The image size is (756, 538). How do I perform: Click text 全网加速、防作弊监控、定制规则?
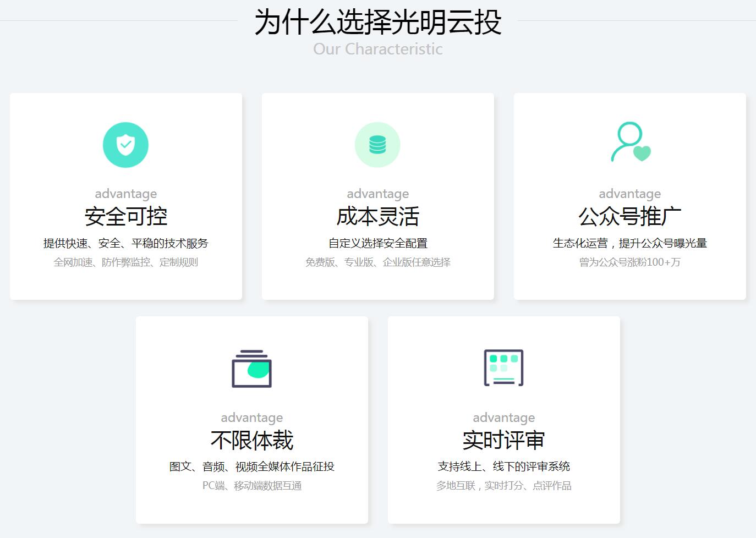point(126,262)
